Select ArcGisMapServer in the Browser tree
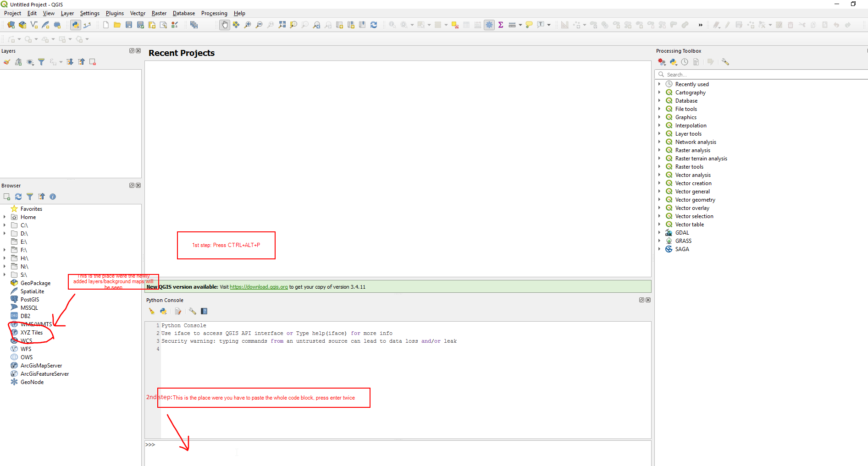 [x=41, y=366]
